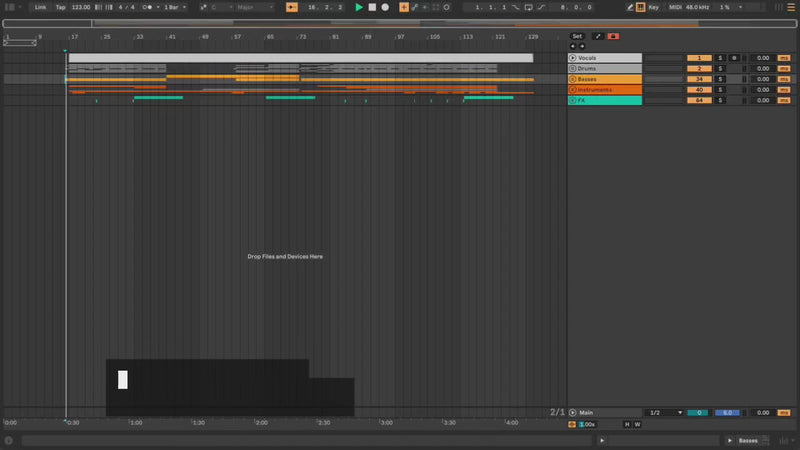Toggle the Basses track activator 34
The image size is (800, 450).
699,79
